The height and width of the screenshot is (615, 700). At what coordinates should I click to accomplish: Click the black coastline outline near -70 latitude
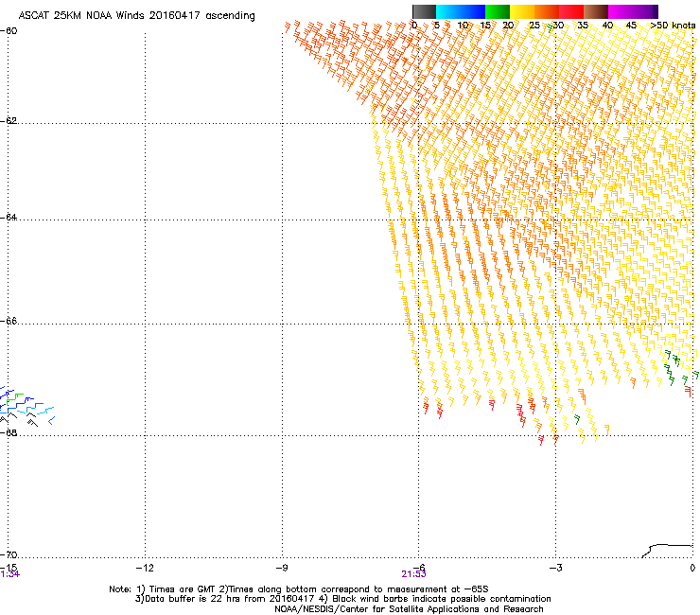[x=667, y=551]
